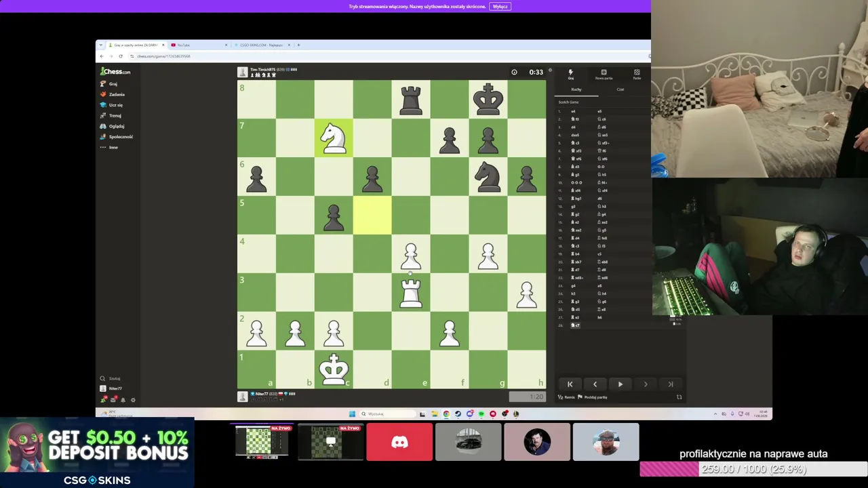Jump to the last move
868x488 pixels.
click(670, 384)
